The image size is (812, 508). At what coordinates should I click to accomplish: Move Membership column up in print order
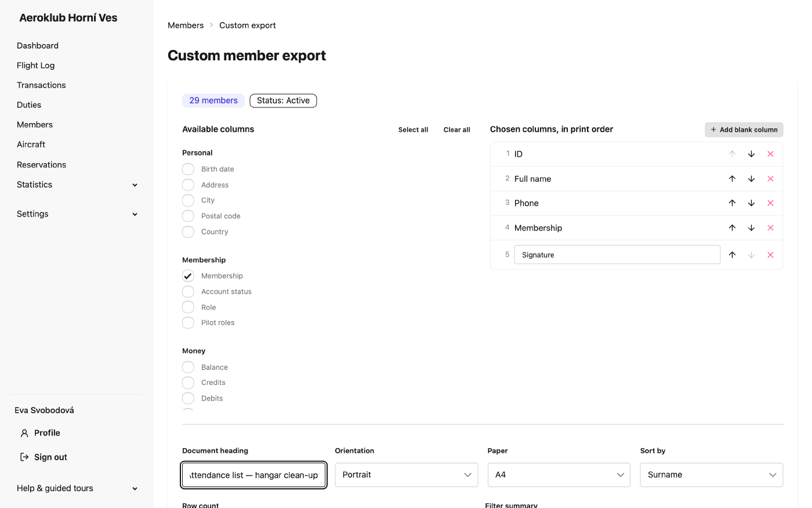pyautogui.click(x=732, y=228)
